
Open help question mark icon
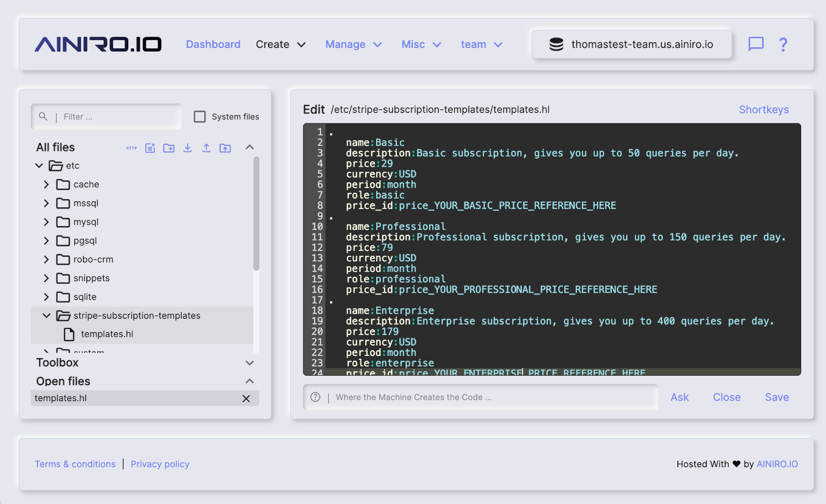tap(783, 44)
